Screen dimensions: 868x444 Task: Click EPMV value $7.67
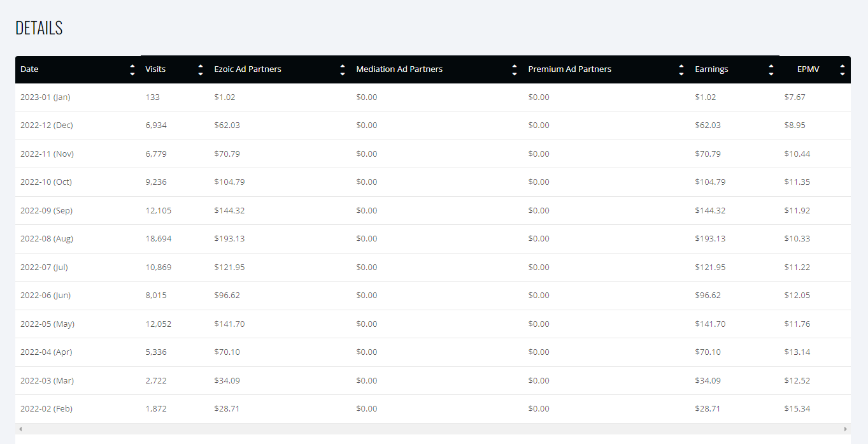click(795, 97)
